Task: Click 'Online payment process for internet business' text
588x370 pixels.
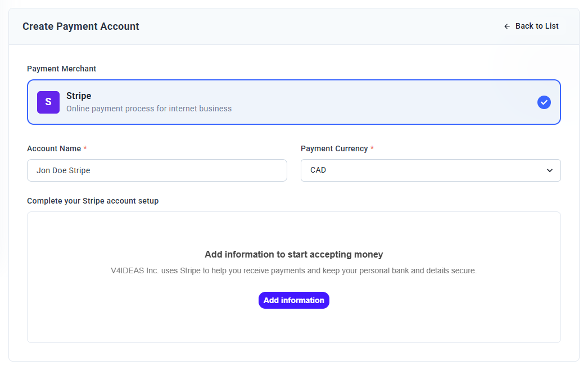Action: point(149,109)
